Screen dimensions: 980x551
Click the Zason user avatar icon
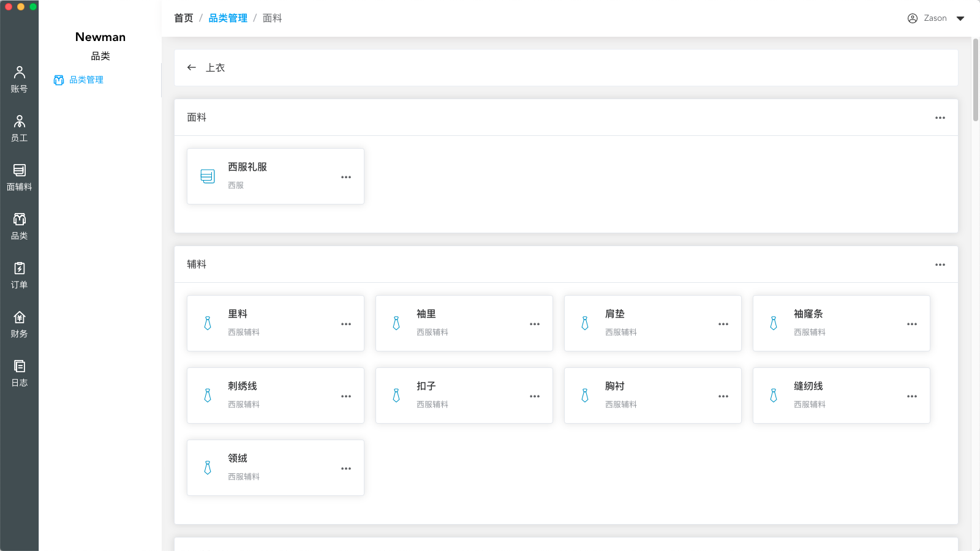(x=913, y=18)
